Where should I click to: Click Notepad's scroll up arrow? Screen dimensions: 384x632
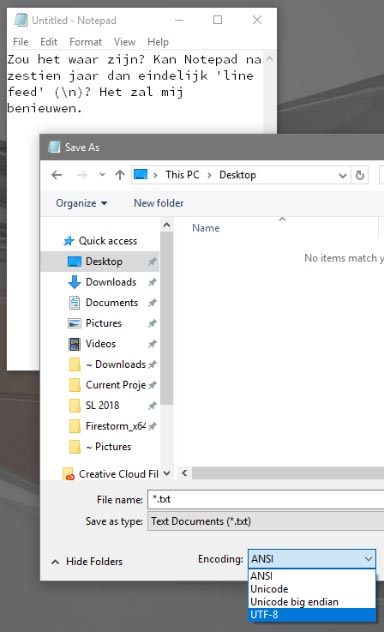point(270,59)
